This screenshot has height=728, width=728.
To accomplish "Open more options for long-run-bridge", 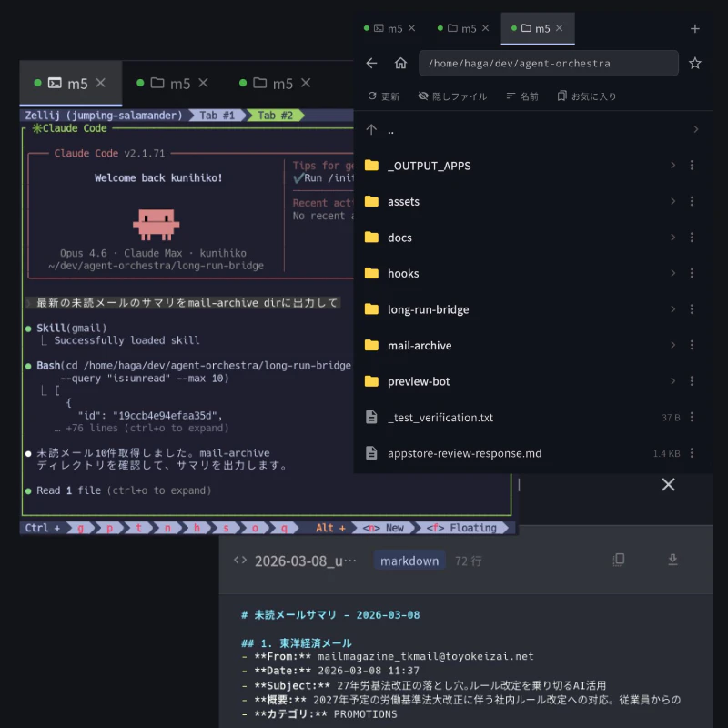I will point(692,309).
